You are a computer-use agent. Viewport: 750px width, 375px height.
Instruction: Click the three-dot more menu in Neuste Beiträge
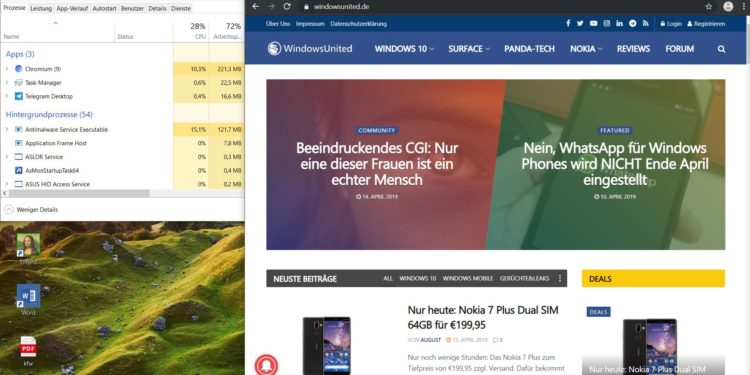click(x=560, y=278)
